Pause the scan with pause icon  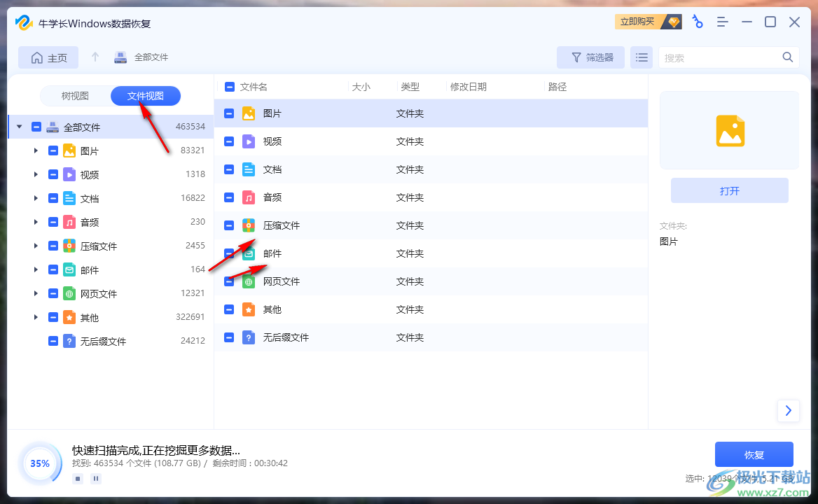coord(96,479)
